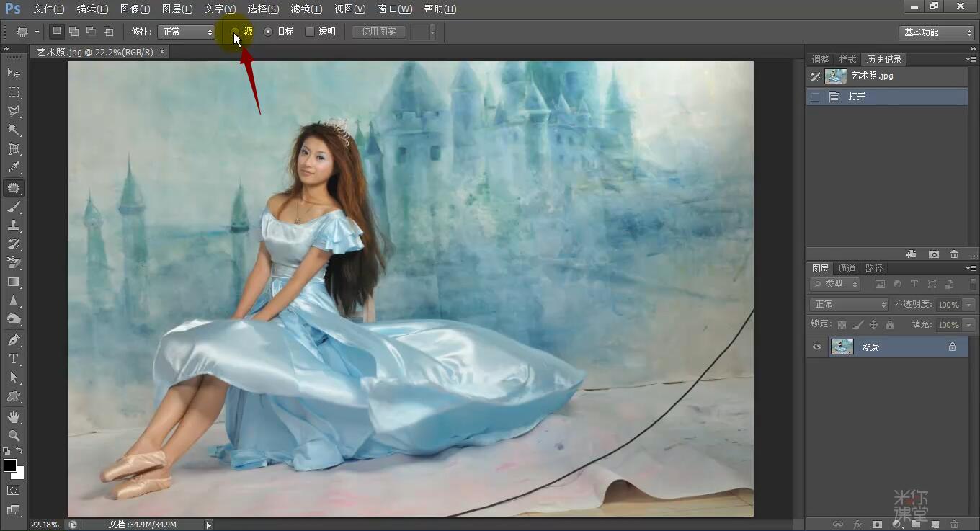Hide the 背景 layer with eye icon
The height and width of the screenshot is (531, 980).
pos(816,347)
